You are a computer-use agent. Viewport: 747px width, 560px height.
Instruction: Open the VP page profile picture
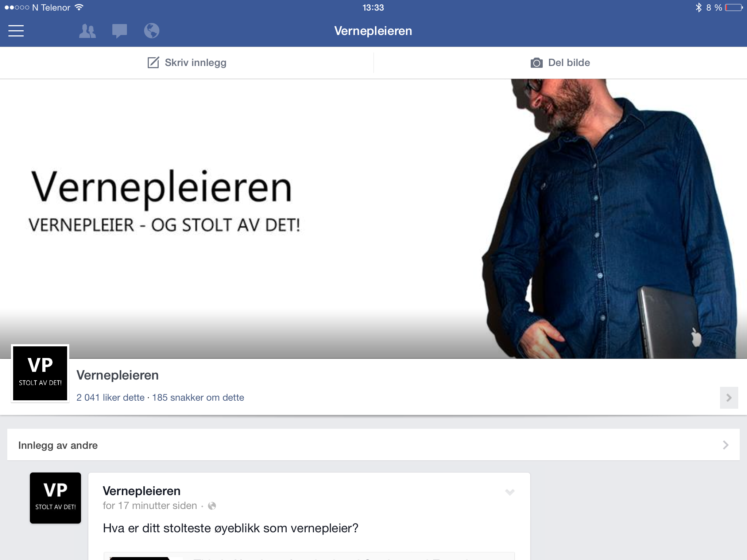pos(40,373)
